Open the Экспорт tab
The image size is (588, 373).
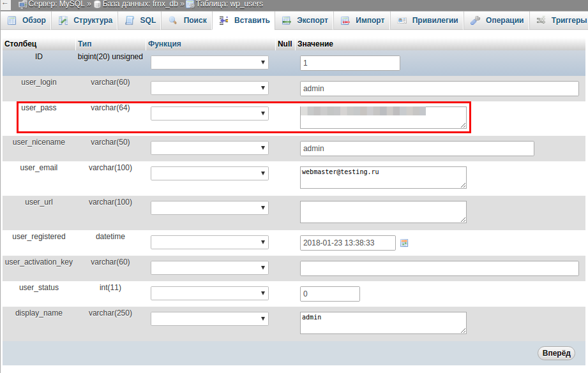305,20
